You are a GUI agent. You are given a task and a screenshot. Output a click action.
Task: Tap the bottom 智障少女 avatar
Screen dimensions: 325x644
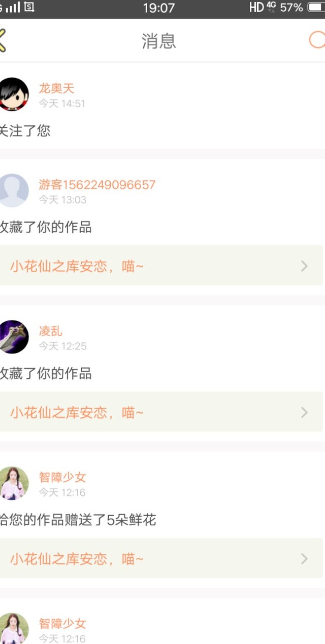(x=13, y=629)
